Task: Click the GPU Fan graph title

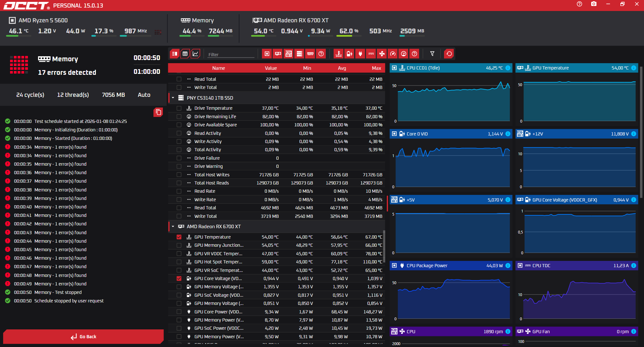Action: tap(541, 332)
